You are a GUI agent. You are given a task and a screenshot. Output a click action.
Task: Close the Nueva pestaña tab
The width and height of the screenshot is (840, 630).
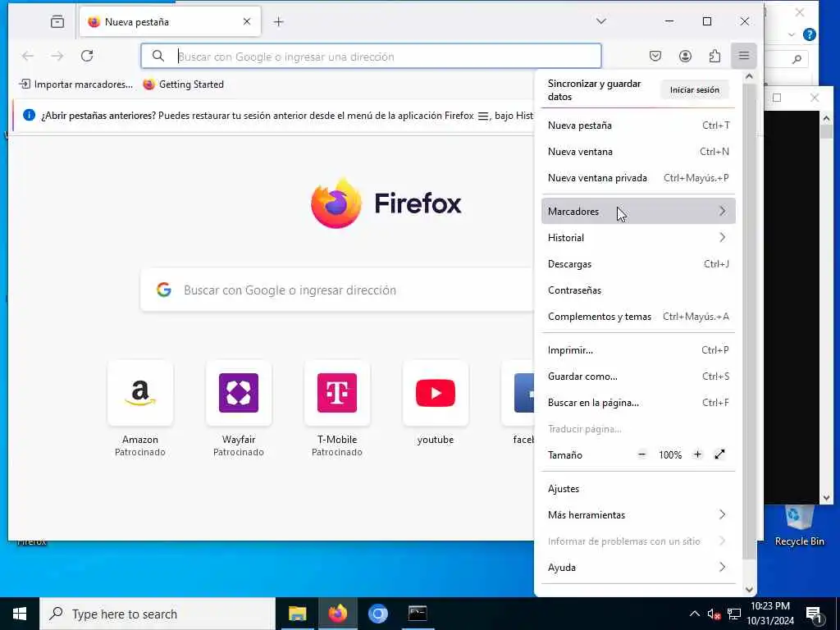[246, 22]
